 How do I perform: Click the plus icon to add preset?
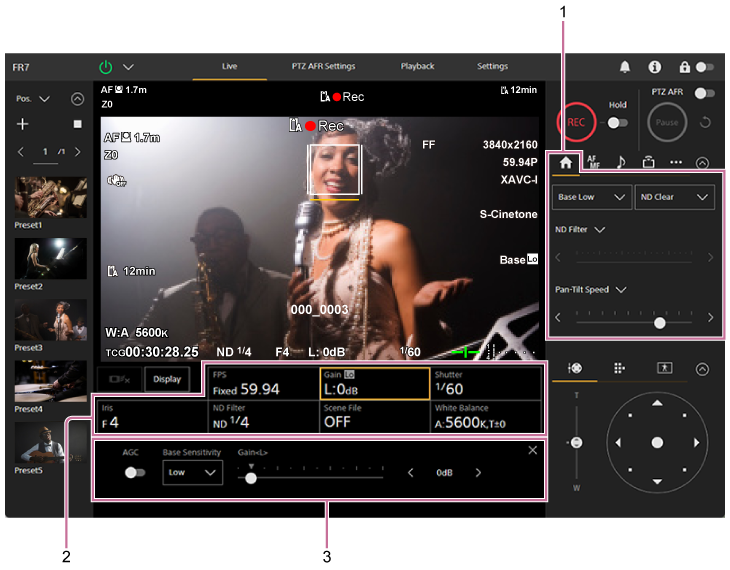pos(23,124)
